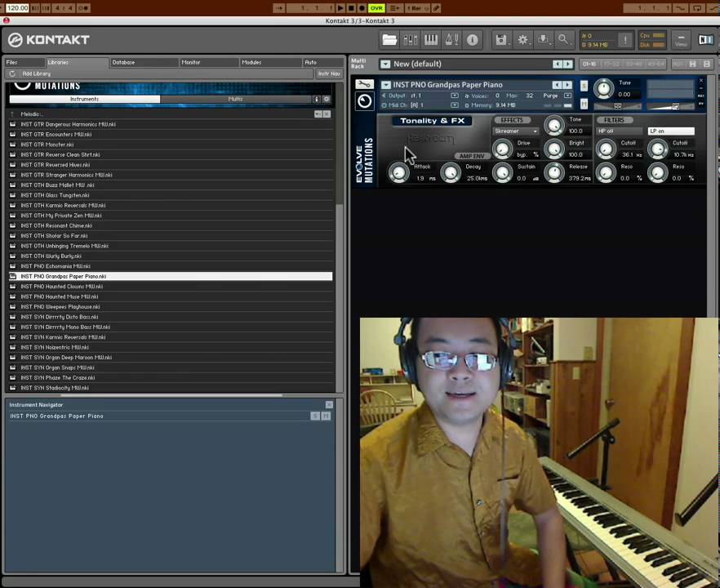
Task: Click Play in the host transport
Action: [340, 8]
